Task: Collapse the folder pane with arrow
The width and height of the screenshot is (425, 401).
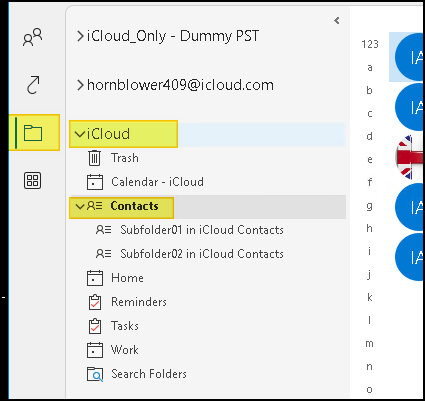Action: 337,21
